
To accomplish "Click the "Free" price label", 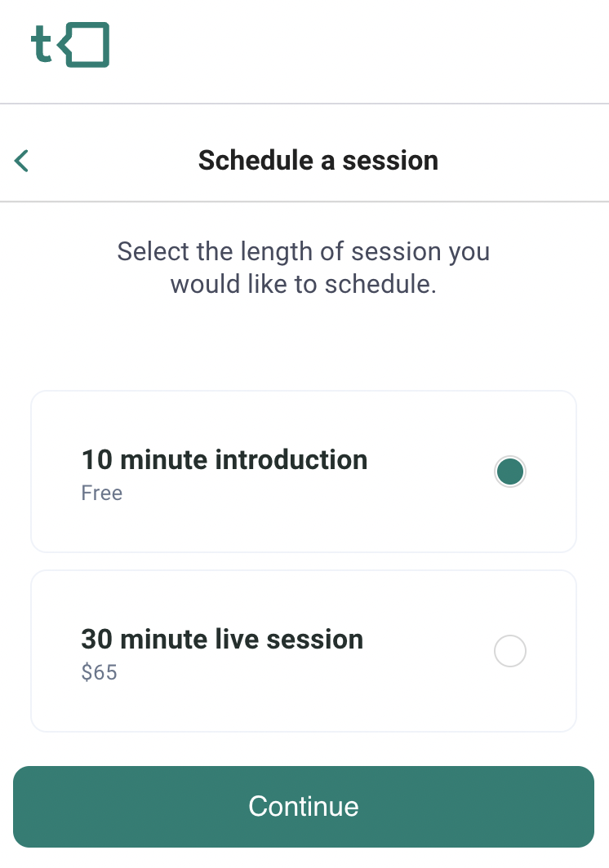I will (102, 494).
